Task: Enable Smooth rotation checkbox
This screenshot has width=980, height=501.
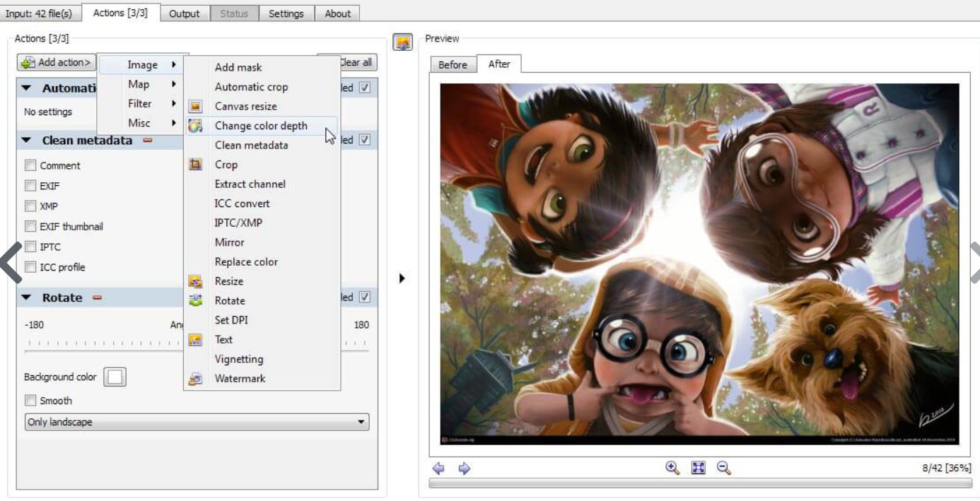Action: (x=30, y=401)
